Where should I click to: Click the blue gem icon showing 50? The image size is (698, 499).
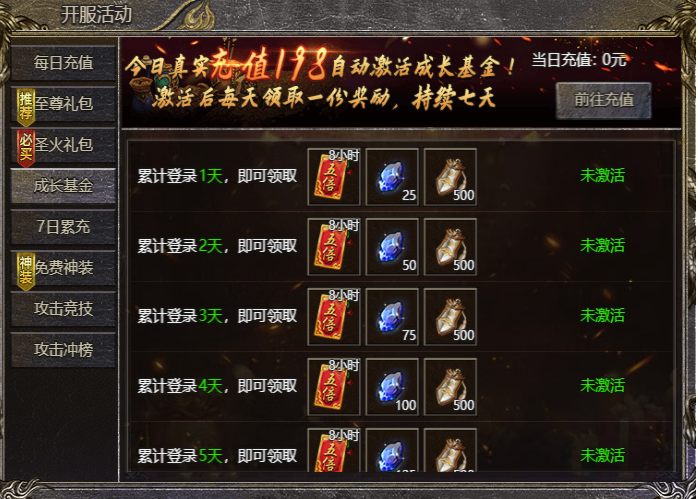coord(392,247)
